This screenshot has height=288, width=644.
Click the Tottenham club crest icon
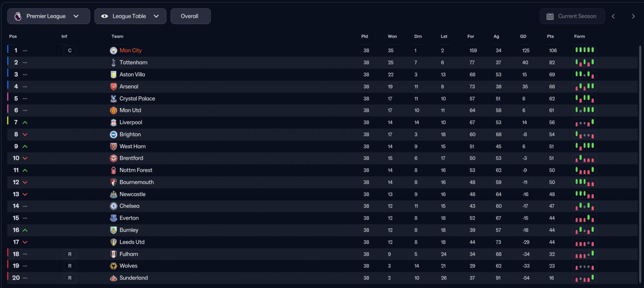pyautogui.click(x=113, y=62)
